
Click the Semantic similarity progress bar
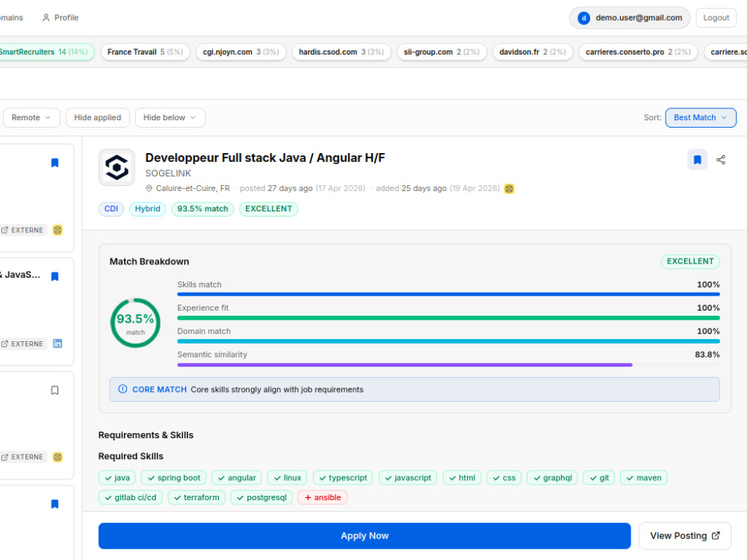pyautogui.click(x=448, y=365)
